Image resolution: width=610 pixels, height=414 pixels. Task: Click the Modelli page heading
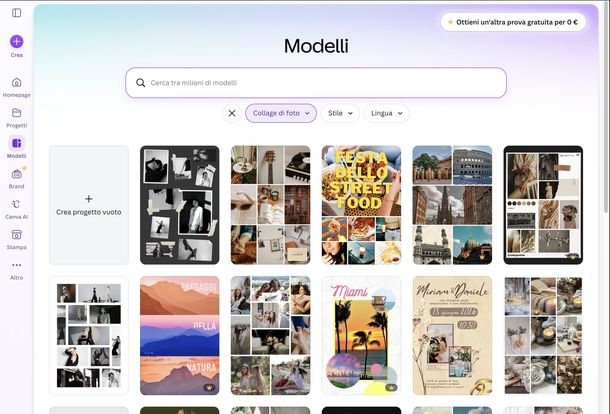(x=316, y=46)
